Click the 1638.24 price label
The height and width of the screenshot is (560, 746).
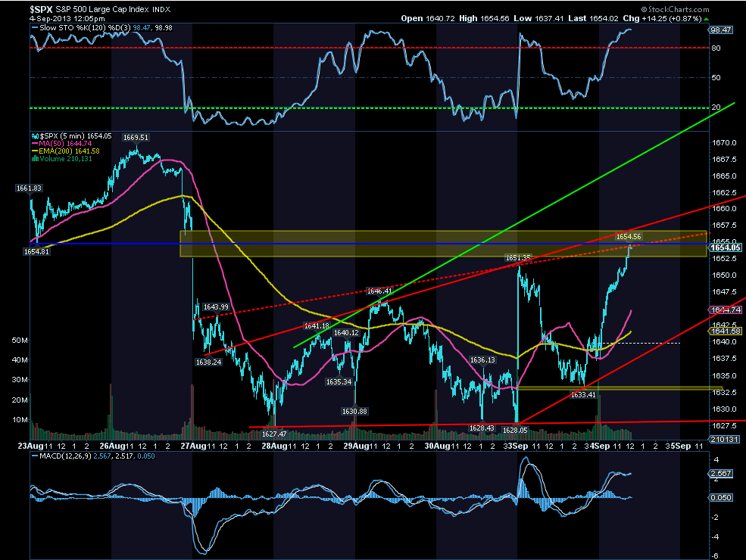pos(208,362)
